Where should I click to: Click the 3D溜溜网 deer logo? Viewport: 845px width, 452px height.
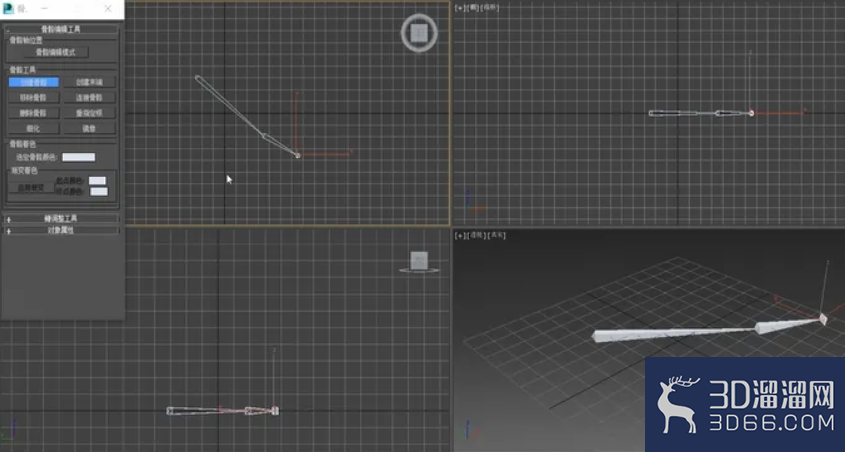[x=676, y=405]
